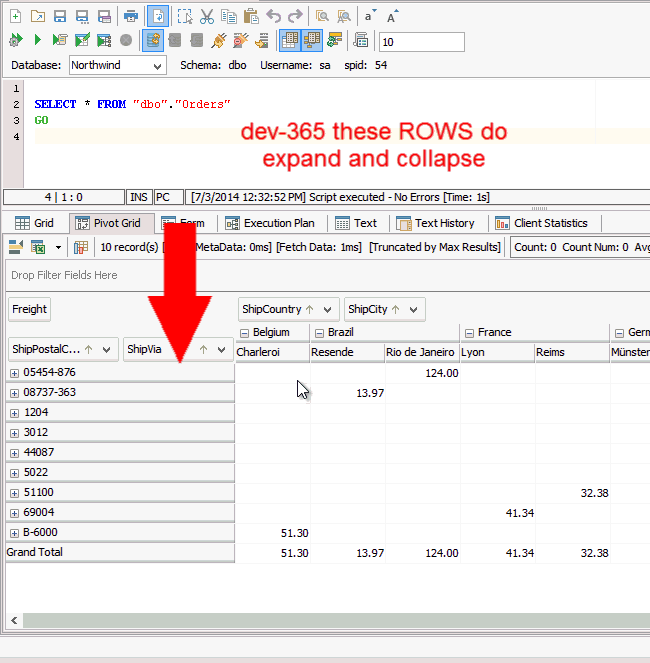Click Execute Edit table icon
Viewport: 650px width, 663px height.
(x=82, y=40)
